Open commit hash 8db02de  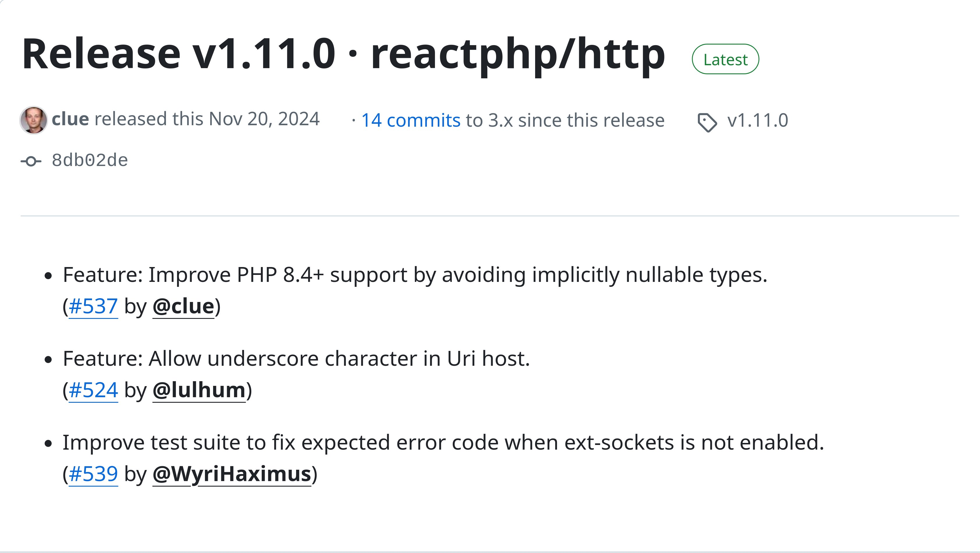90,160
